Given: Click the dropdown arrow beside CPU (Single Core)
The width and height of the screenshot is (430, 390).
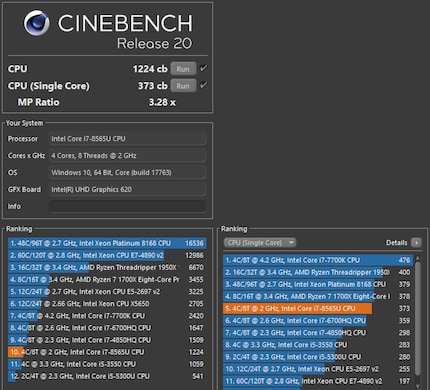Looking at the screenshot, I should tap(291, 243).
